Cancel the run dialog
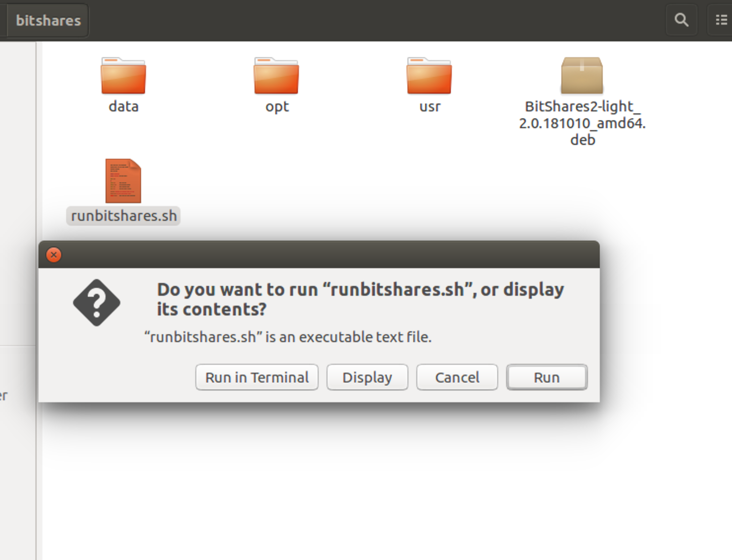The image size is (732, 560). pyautogui.click(x=457, y=378)
